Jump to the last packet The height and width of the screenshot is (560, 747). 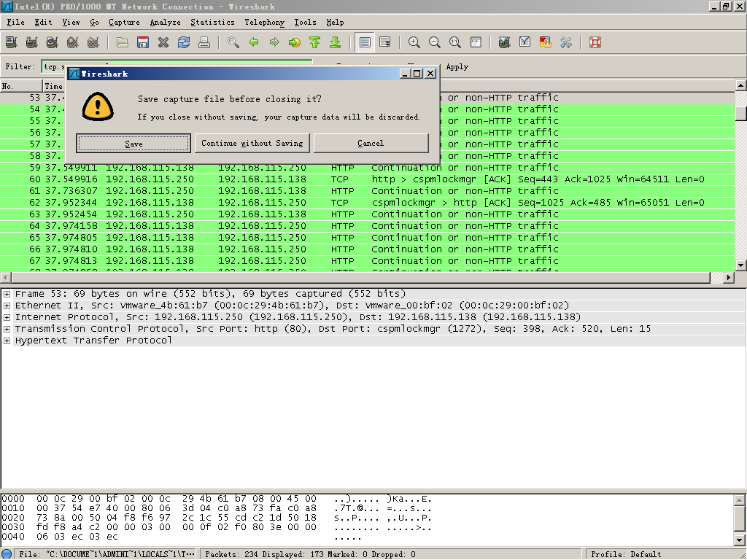336,42
